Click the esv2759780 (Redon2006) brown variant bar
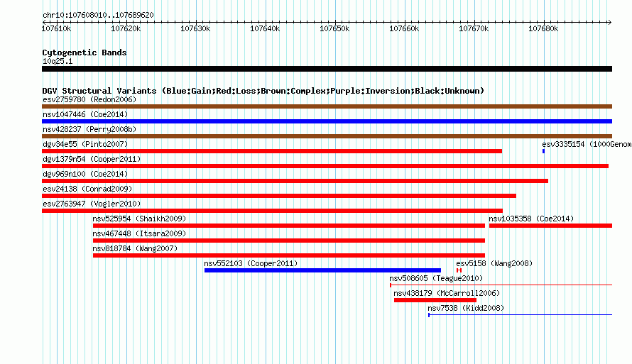 (x=327, y=106)
